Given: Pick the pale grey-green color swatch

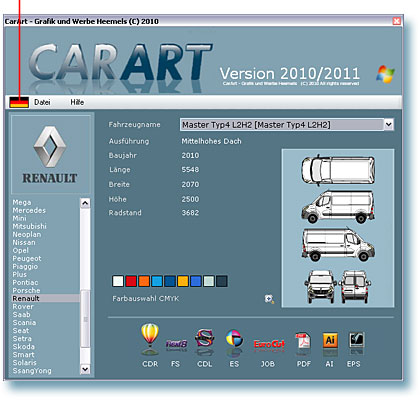Looking at the screenshot, I should click(209, 281).
